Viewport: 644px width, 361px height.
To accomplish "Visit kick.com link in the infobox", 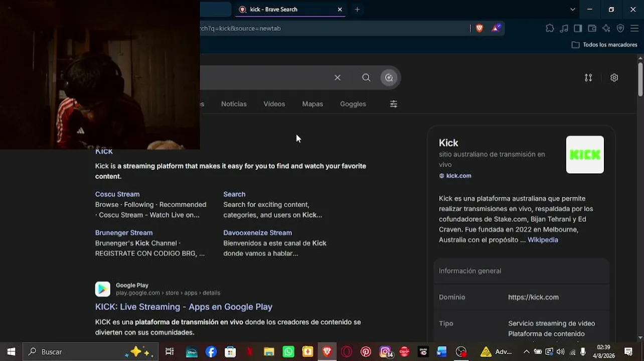I will click(x=458, y=176).
